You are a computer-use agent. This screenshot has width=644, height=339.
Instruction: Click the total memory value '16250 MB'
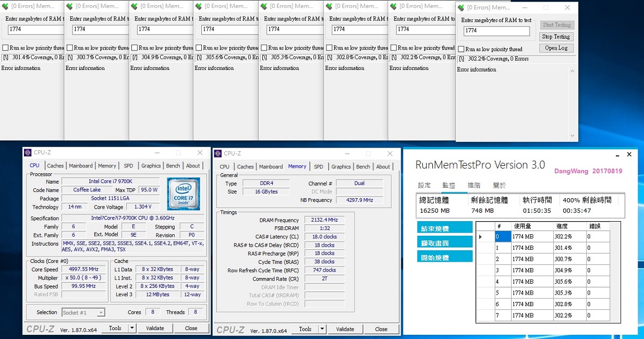[434, 211]
